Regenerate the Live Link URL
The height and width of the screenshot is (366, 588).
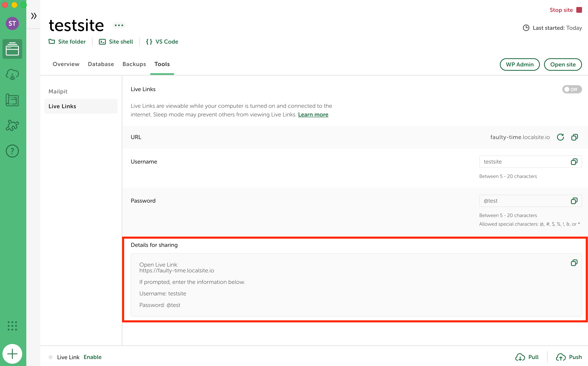[x=560, y=137]
